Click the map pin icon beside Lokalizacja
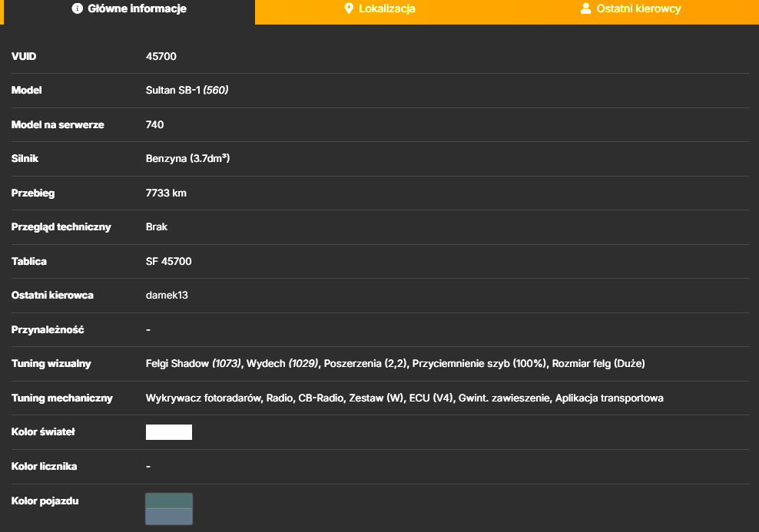The height and width of the screenshot is (532, 759). pyautogui.click(x=349, y=8)
